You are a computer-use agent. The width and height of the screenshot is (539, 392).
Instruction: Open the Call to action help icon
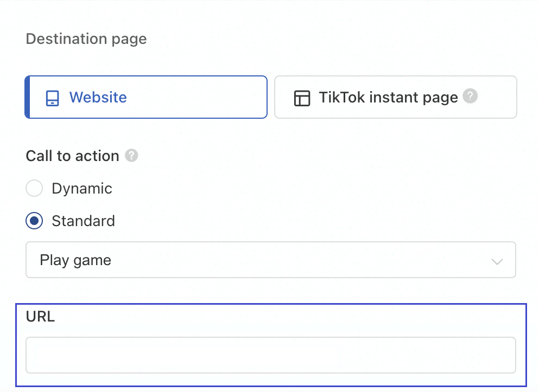(x=131, y=156)
